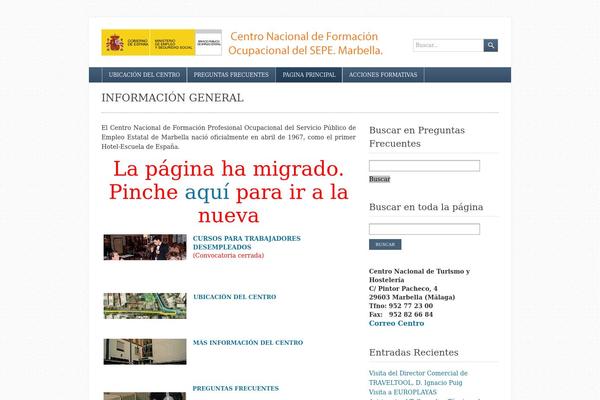Click the building thumbnail for Más Información
600x400 pixels.
coord(145,351)
